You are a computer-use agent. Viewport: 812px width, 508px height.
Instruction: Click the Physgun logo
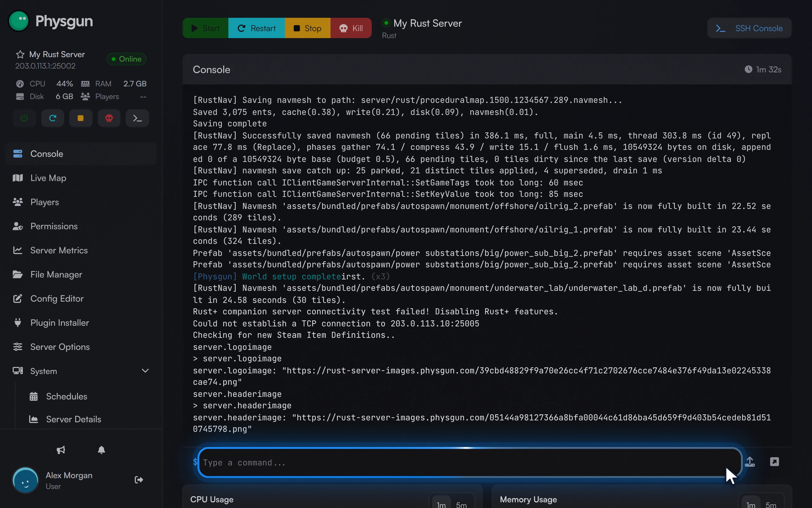pyautogui.click(x=50, y=21)
